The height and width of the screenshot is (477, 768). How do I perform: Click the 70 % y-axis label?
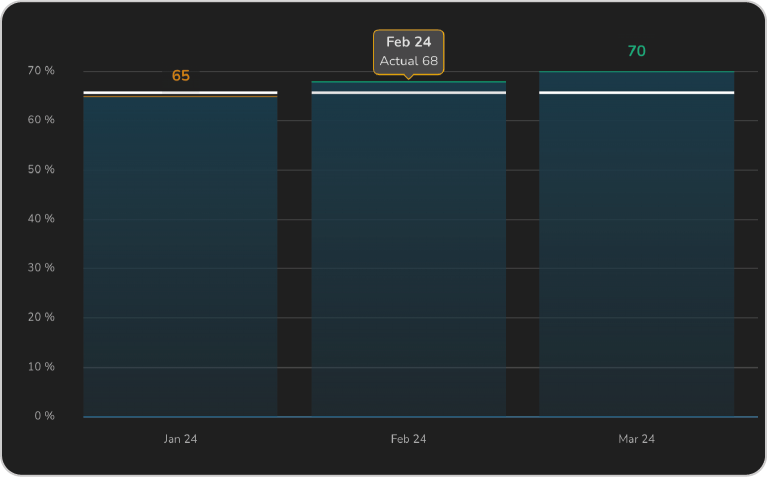[41, 71]
